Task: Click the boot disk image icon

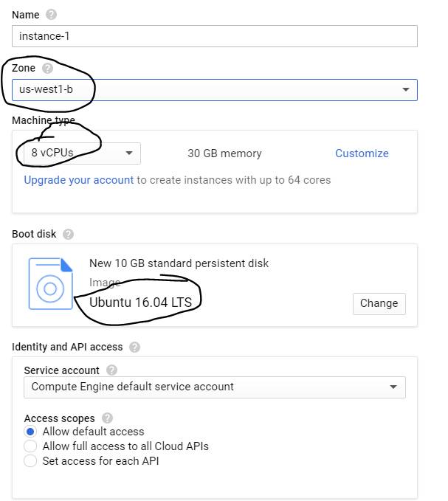Action: click(x=50, y=284)
